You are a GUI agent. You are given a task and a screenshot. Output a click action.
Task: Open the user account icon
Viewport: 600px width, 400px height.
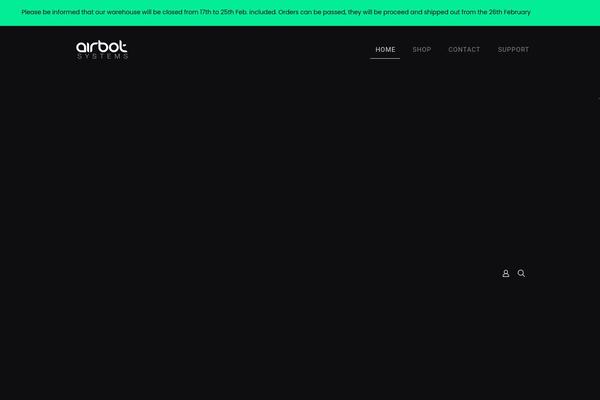click(505, 273)
